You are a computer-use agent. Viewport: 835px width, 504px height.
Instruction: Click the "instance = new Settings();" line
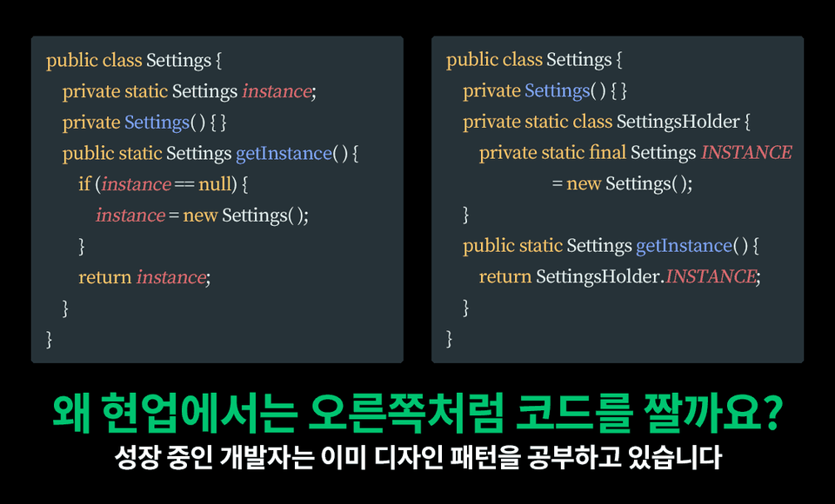(x=202, y=215)
